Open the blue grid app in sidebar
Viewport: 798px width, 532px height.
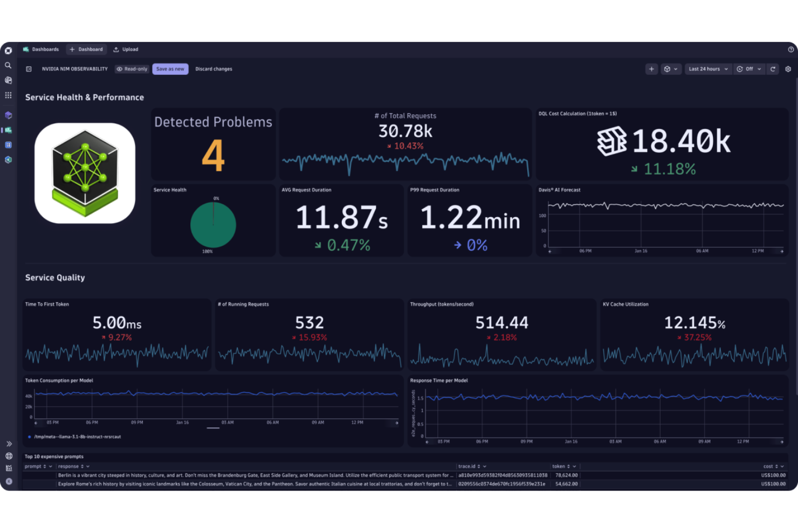tap(8, 145)
